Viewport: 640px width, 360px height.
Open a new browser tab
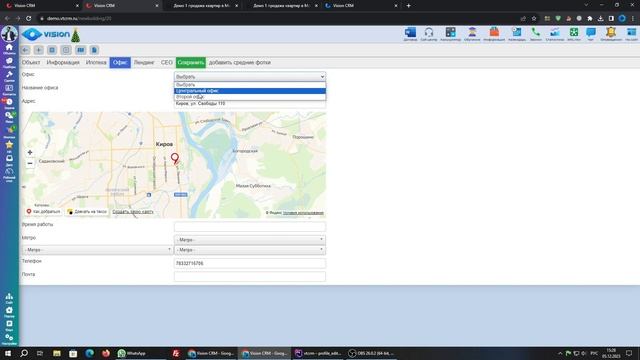point(409,6)
